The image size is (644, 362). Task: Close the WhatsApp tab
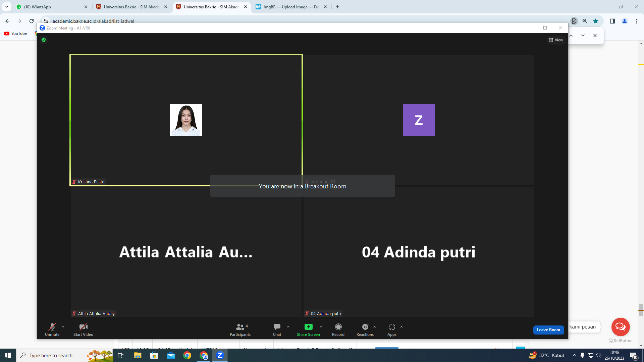(x=86, y=7)
